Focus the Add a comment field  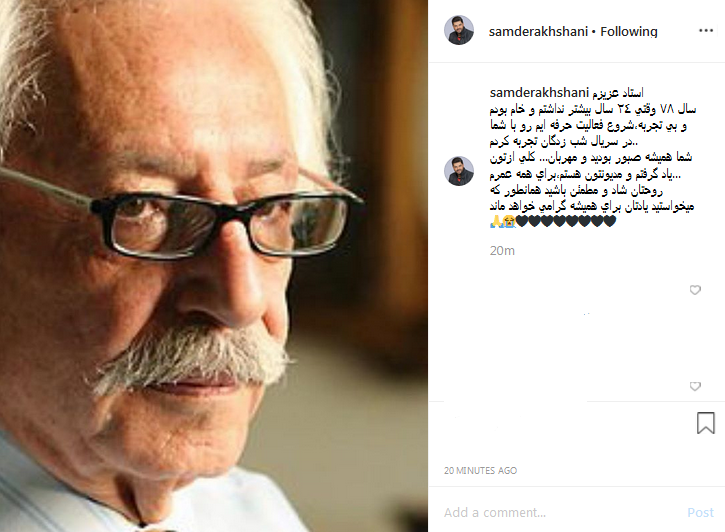coord(559,512)
